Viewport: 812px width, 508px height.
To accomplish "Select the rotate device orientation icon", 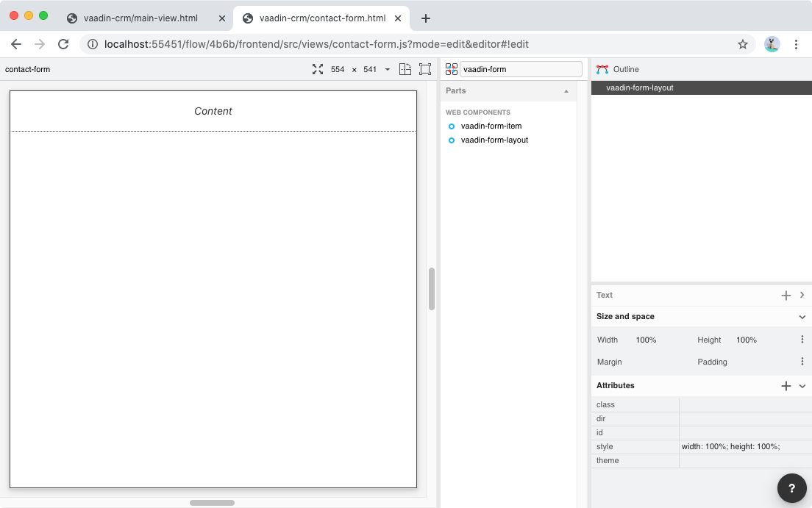I will point(405,68).
